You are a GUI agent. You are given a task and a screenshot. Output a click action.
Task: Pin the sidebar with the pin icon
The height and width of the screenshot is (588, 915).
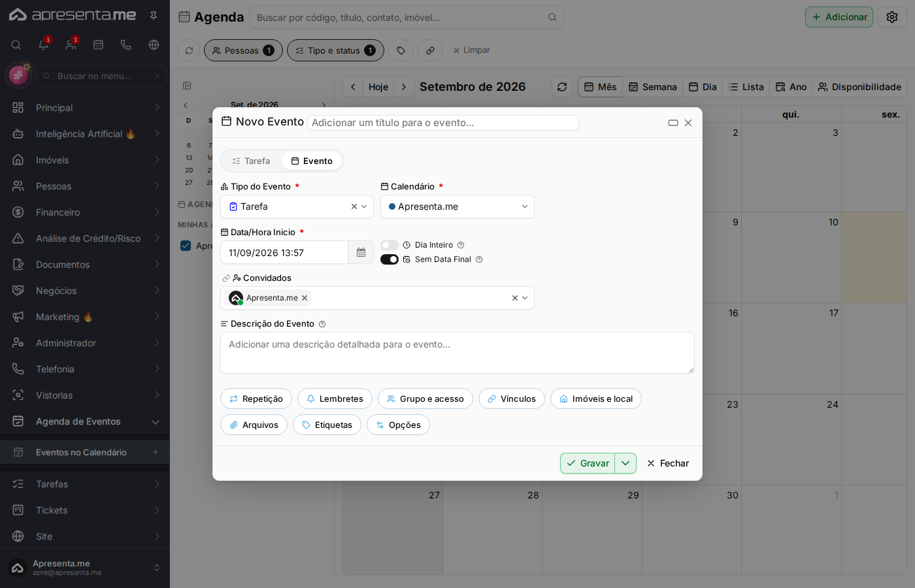click(154, 15)
